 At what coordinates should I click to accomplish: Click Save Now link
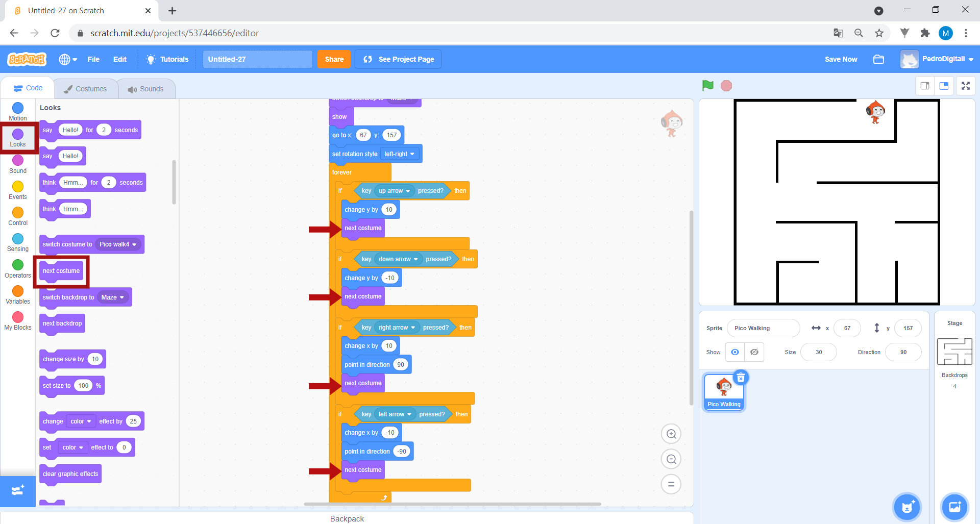click(x=841, y=59)
